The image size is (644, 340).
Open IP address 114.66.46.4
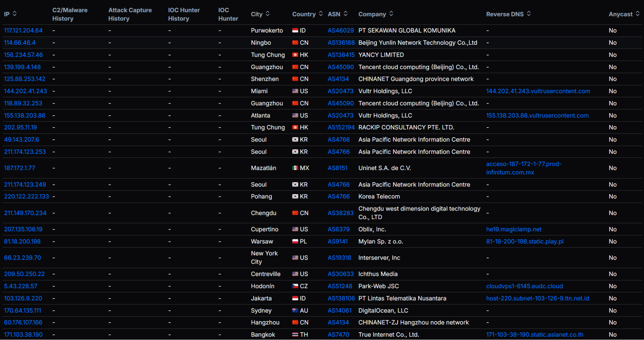(20, 43)
